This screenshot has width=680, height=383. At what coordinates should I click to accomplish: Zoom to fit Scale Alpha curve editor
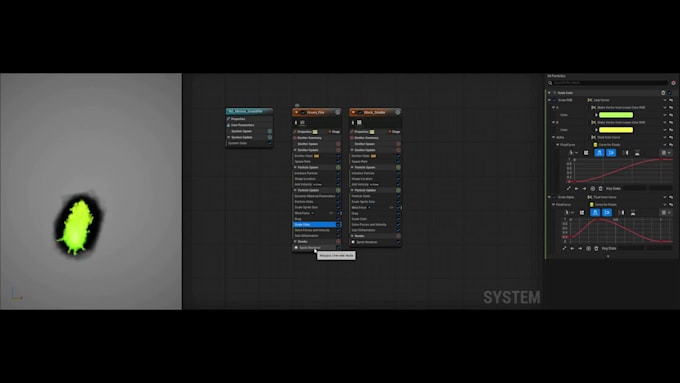582,213
